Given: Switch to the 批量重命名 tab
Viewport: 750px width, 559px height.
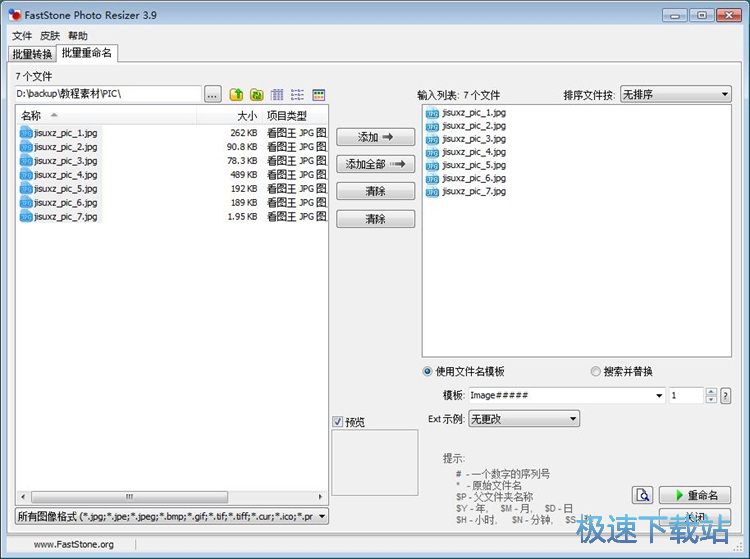Looking at the screenshot, I should pos(87,53).
